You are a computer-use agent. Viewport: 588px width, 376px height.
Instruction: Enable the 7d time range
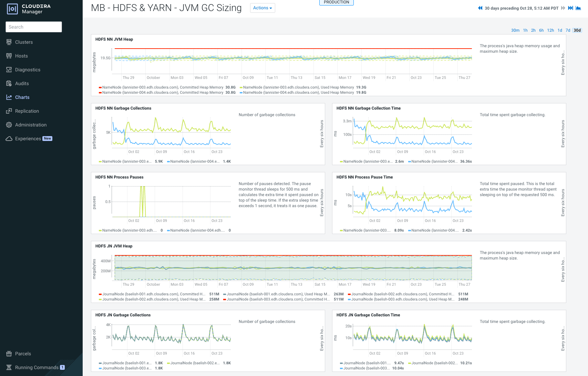coord(568,30)
